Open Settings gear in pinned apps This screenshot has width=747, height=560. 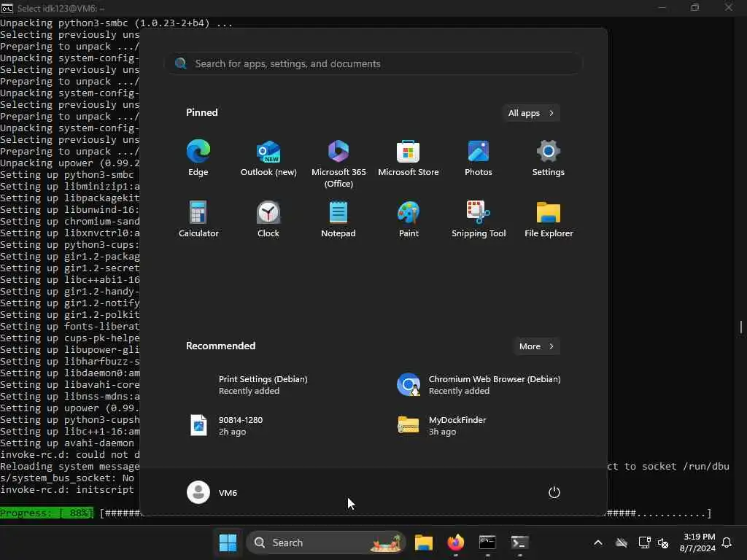point(549,158)
